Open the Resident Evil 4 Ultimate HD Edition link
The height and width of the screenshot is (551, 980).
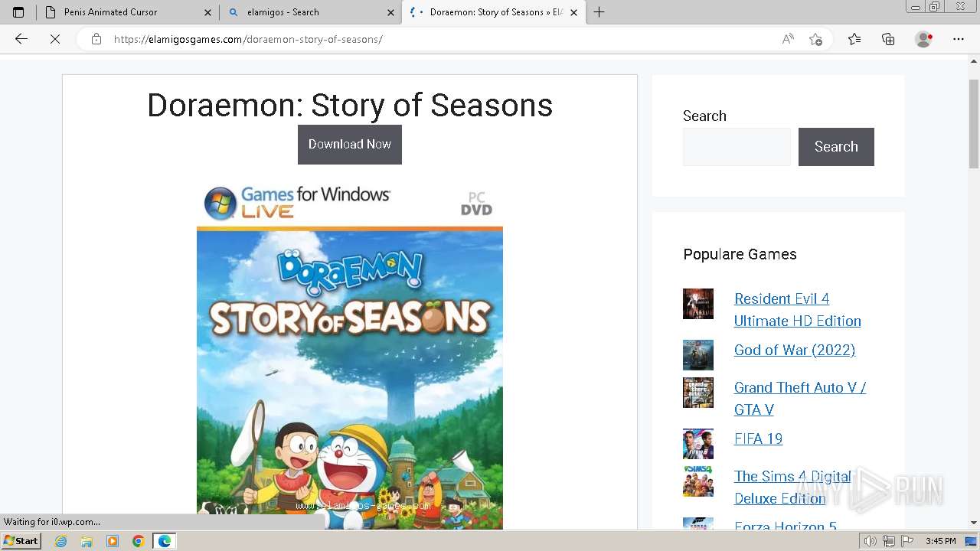click(797, 310)
